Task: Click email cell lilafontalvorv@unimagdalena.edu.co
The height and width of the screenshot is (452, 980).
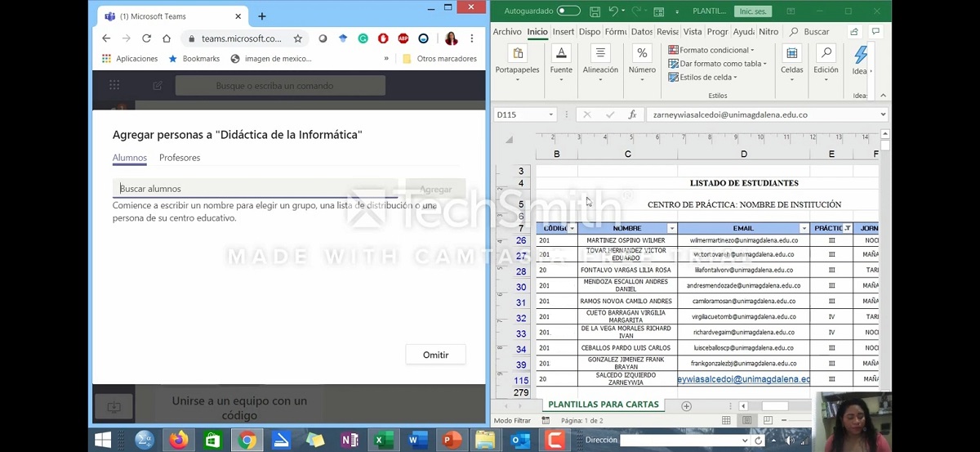Action: [x=743, y=270]
